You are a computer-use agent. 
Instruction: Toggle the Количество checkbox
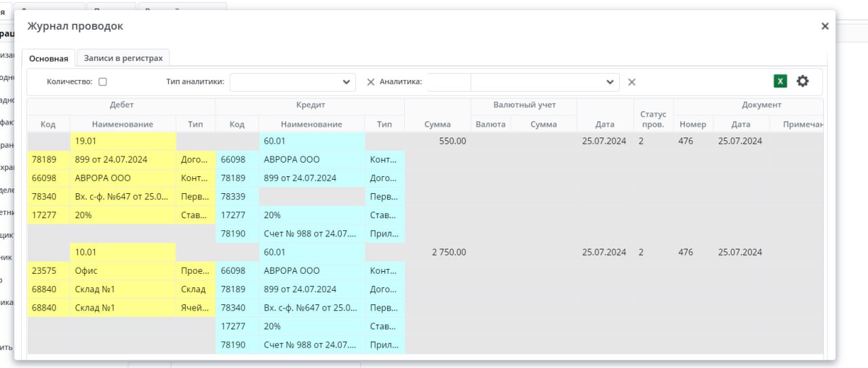[x=102, y=82]
